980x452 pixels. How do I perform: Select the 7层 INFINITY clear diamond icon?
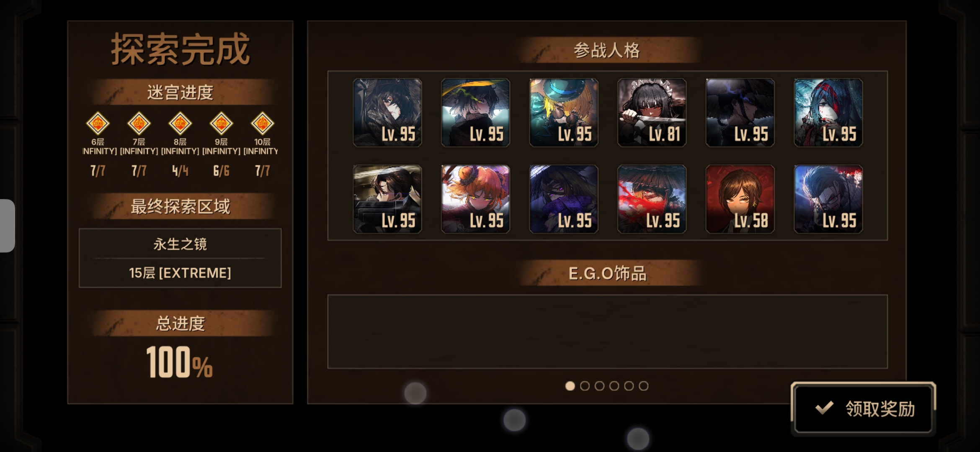click(x=139, y=123)
